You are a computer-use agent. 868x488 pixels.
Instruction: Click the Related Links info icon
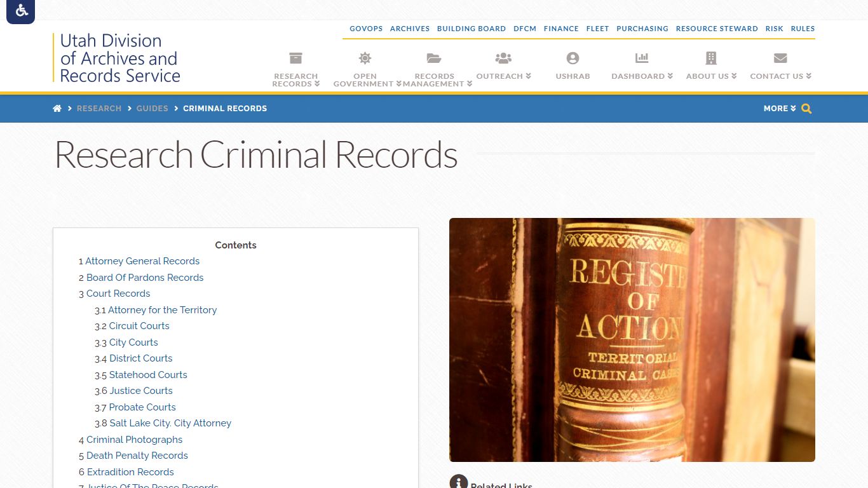click(x=458, y=483)
